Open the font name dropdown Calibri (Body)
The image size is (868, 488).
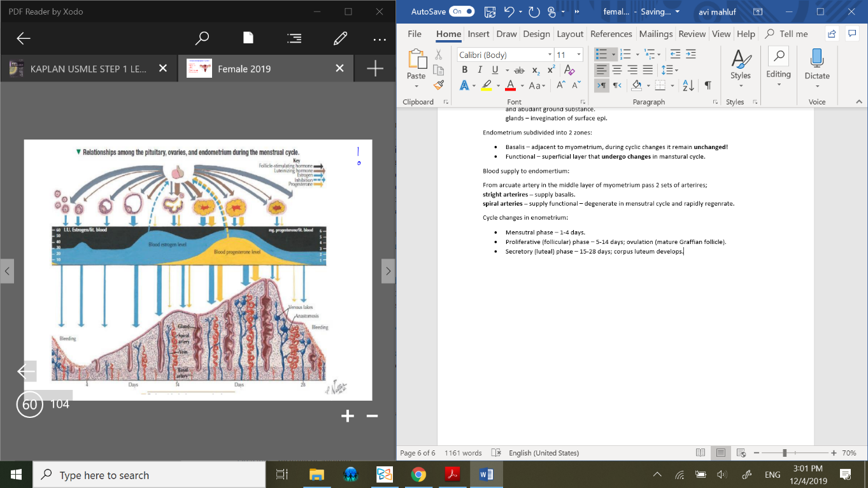tap(550, 55)
